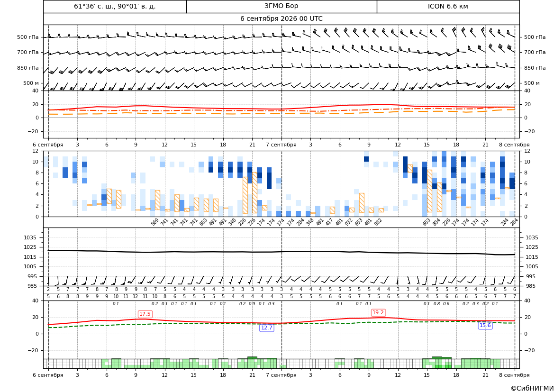Screen dimensions: 554x392
Task: Click the 0.9 precipitation amount value
Action: tap(252, 304)
